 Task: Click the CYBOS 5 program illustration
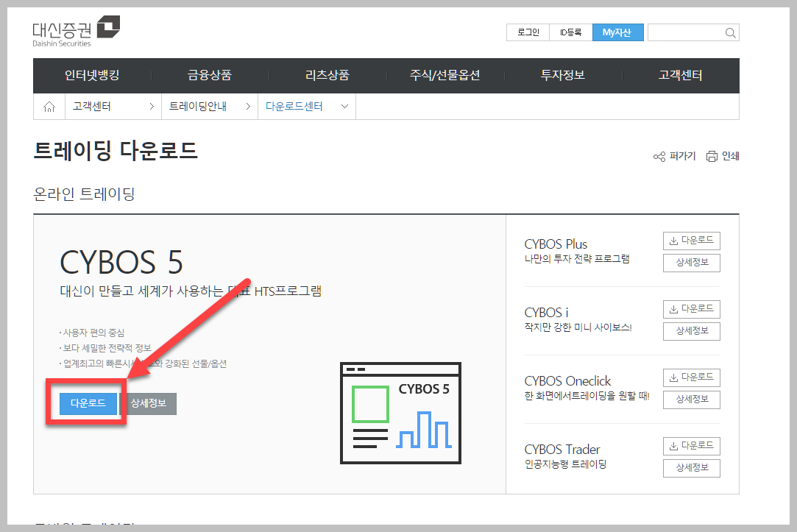(400, 413)
